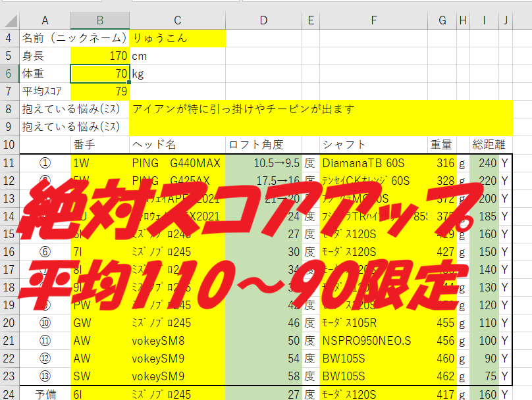Select column B header

100,20
